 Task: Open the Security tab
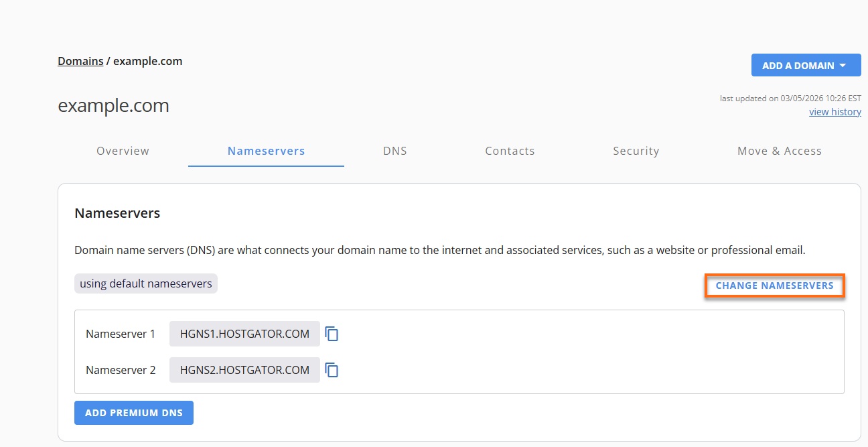click(636, 151)
